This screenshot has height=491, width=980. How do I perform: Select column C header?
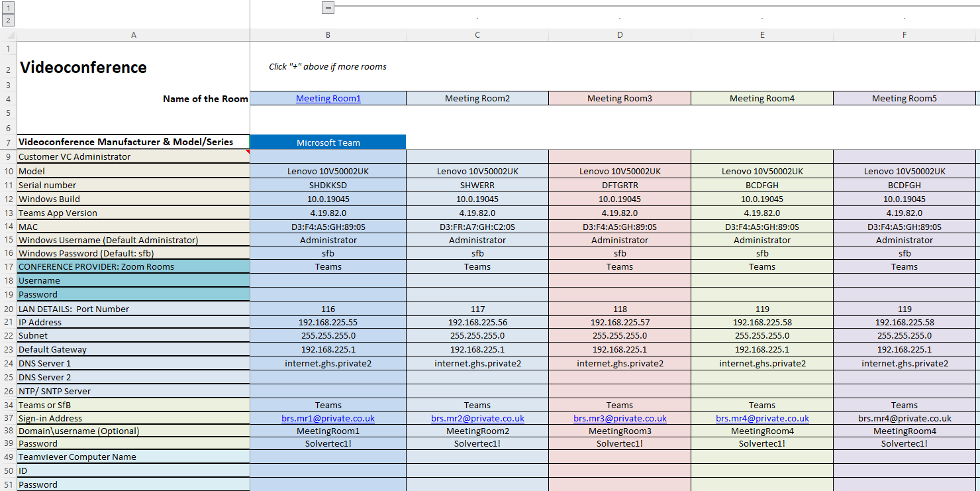coord(477,35)
